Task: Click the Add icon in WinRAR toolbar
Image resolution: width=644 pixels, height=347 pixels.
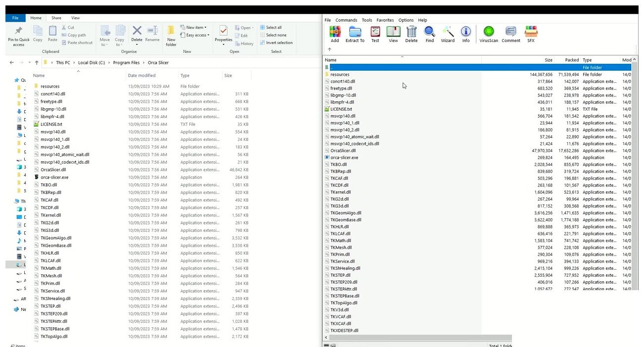Action: 335,34
